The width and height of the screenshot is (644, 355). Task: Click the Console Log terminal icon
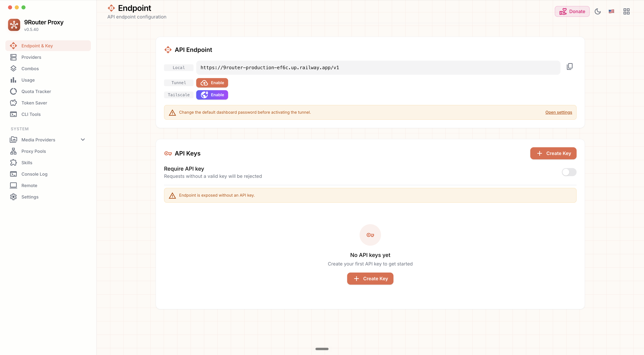pyautogui.click(x=13, y=174)
